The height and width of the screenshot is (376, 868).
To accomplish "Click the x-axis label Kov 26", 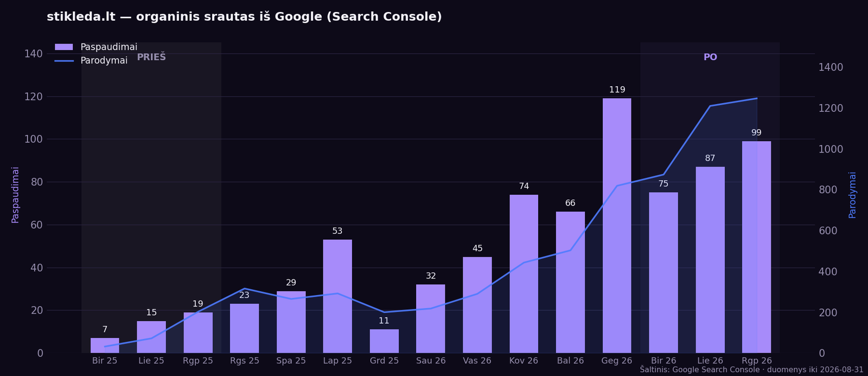I will [x=524, y=361].
